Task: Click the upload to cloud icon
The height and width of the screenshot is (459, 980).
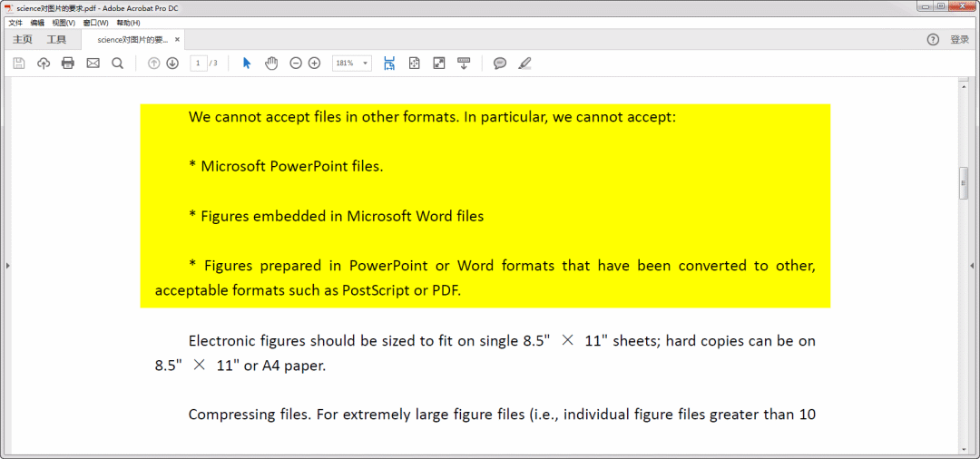Action: click(44, 63)
